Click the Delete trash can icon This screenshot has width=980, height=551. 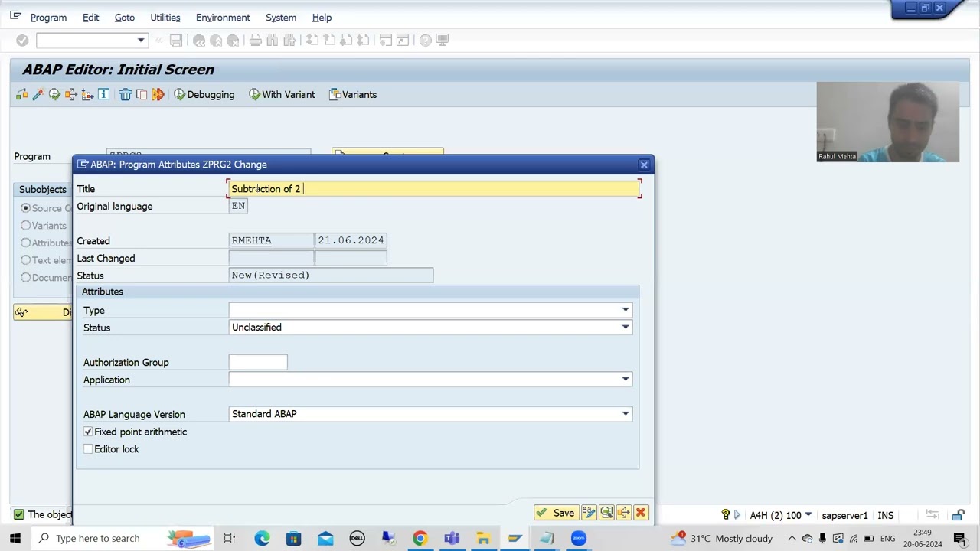[x=125, y=94]
